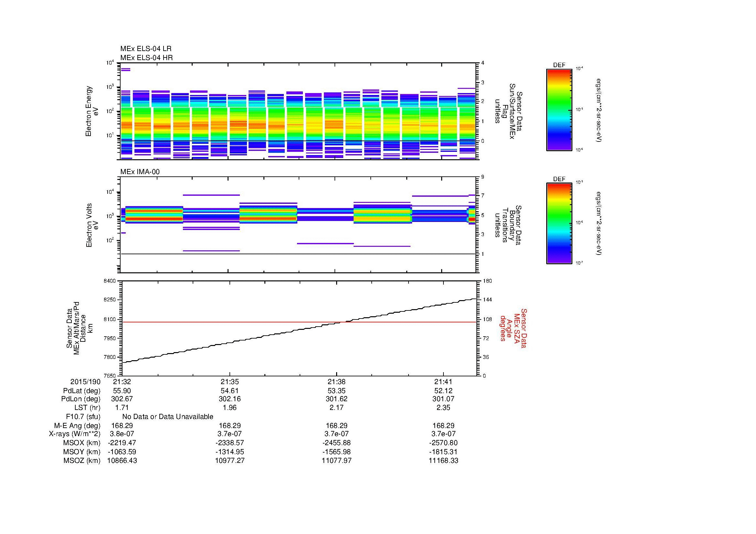Click the LST value '1.96'
This screenshot has width=756, height=534.
tap(229, 408)
